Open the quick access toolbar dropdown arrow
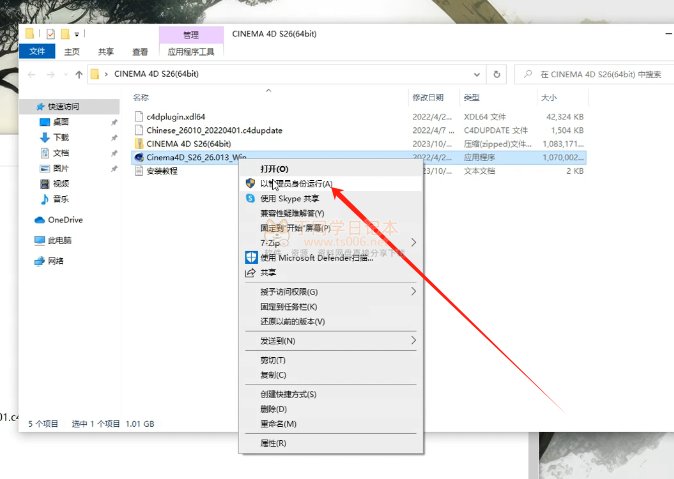 coord(77,34)
